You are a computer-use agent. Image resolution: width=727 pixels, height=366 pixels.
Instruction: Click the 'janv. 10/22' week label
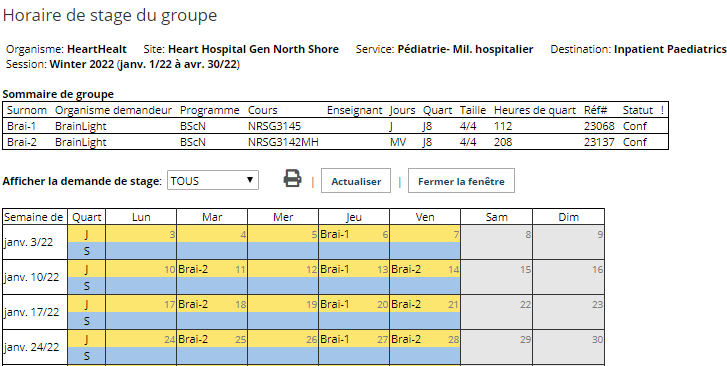point(31,277)
